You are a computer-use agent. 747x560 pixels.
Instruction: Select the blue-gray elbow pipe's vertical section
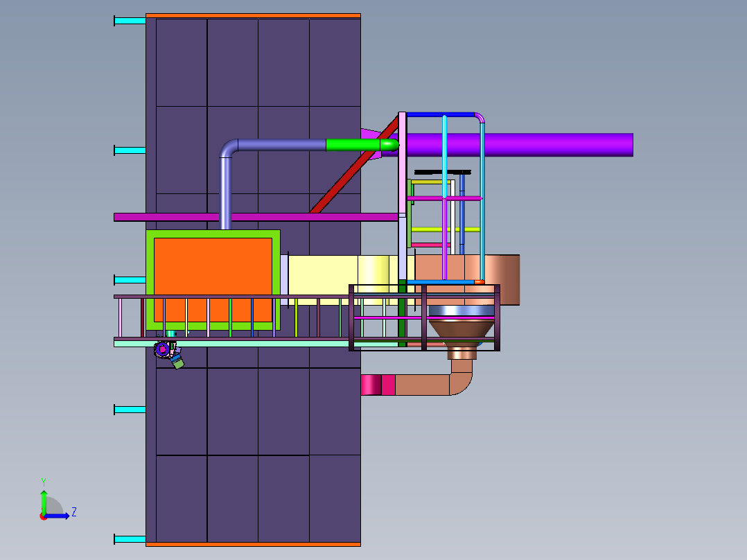pos(226,191)
